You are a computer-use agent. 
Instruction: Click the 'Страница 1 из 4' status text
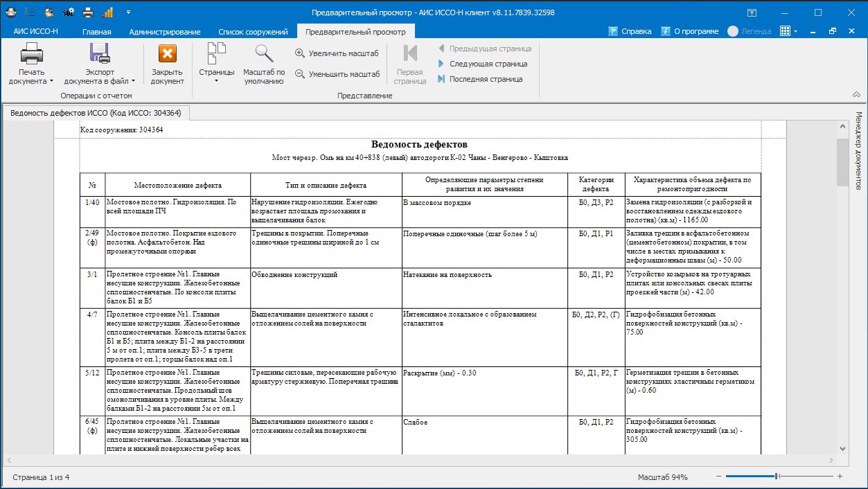pos(41,477)
